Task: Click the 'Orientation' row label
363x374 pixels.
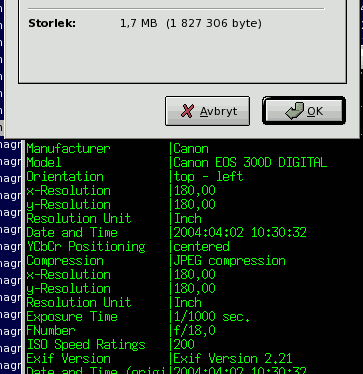Action: pyautogui.click(x=65, y=177)
